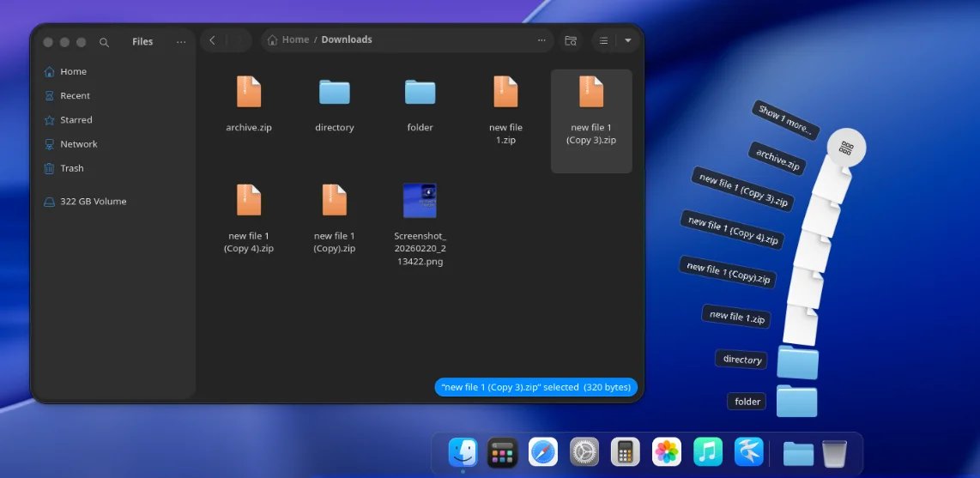This screenshot has height=478, width=980.
Task: Click Show 1 more... in dock stack
Action: pos(785,120)
